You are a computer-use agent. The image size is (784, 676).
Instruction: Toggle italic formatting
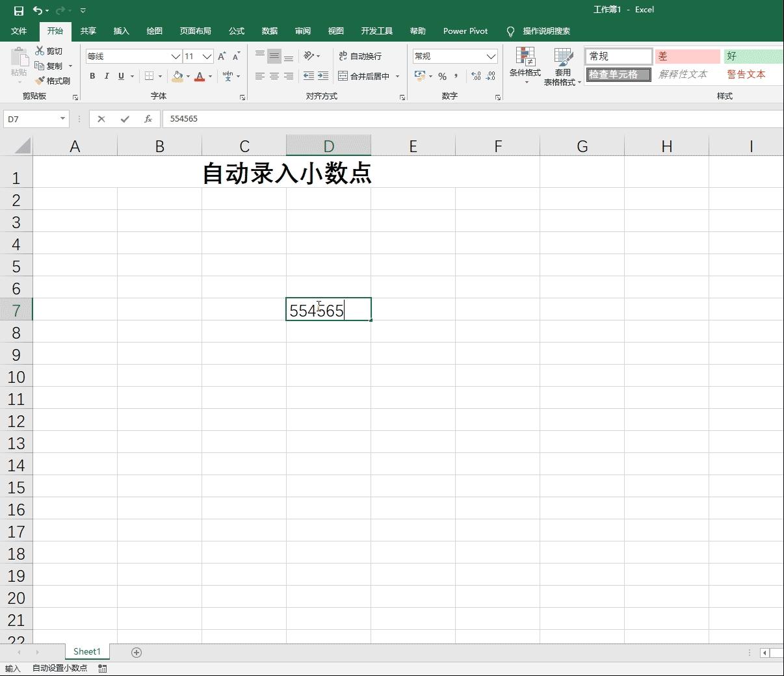(107, 76)
